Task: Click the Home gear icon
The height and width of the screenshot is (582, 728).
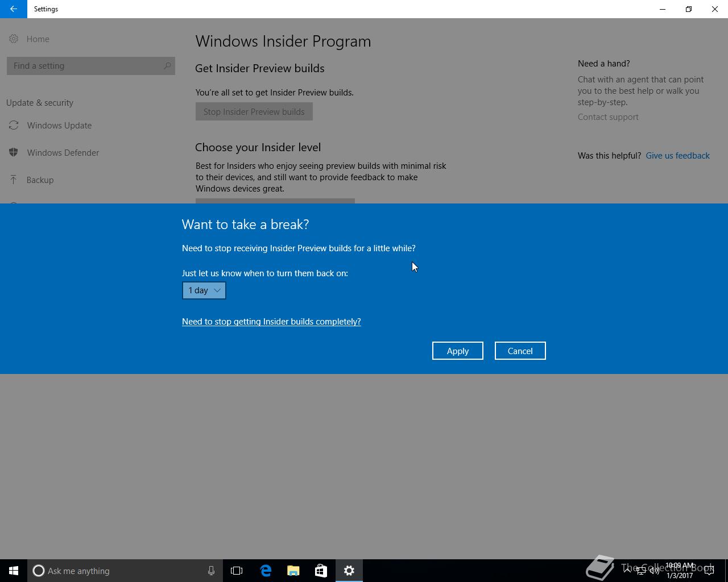Action: coord(14,39)
